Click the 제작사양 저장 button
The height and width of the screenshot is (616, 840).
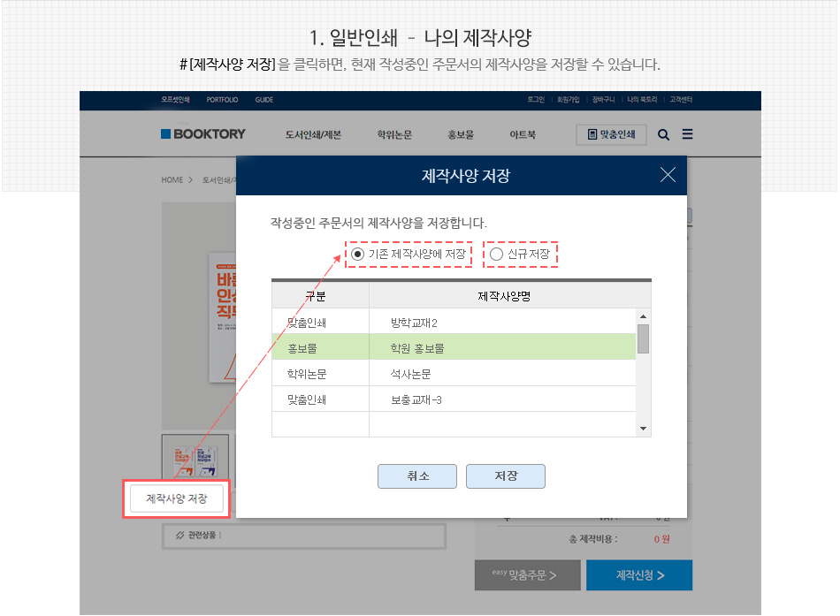pos(179,498)
